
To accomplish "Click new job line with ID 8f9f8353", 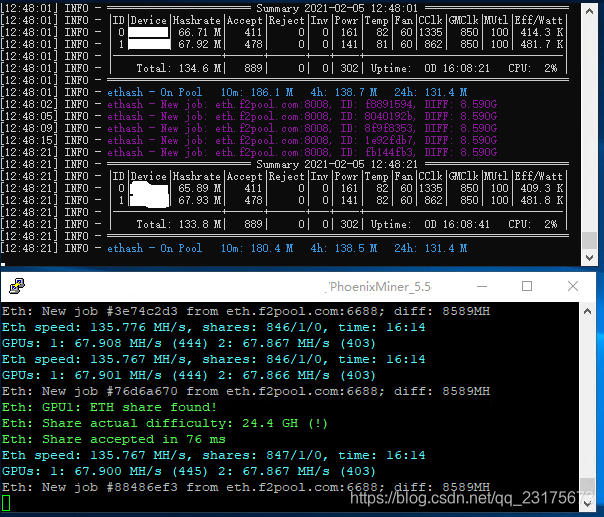I will click(302, 128).
